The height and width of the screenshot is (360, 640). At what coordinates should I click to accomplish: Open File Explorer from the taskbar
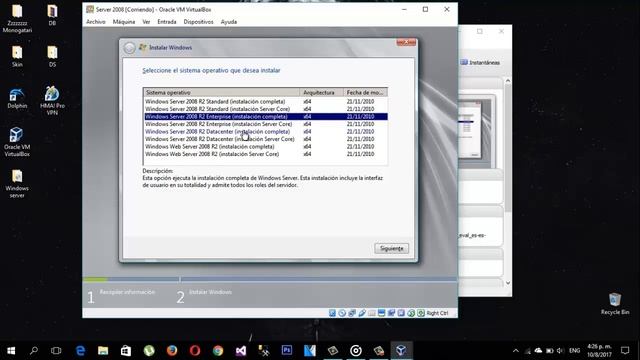[x=103, y=351]
